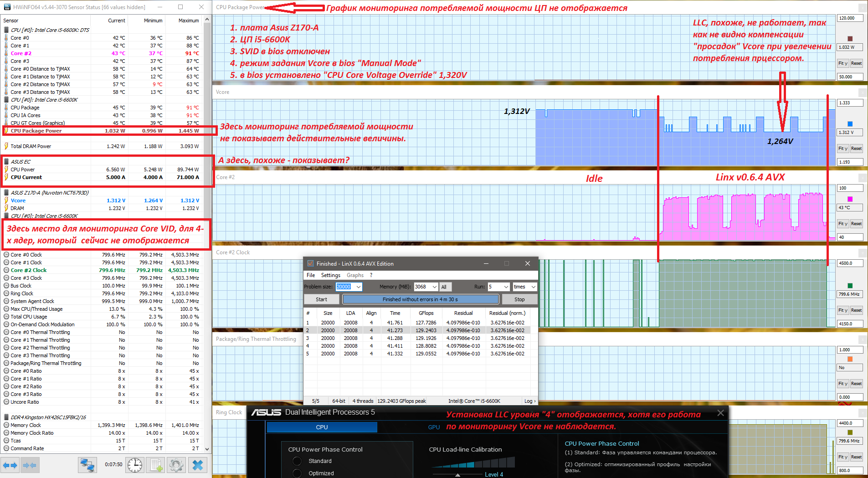The image size is (868, 478).
Task: Click the scroll down arrow of HWiNFO sensor list
Action: [207, 449]
